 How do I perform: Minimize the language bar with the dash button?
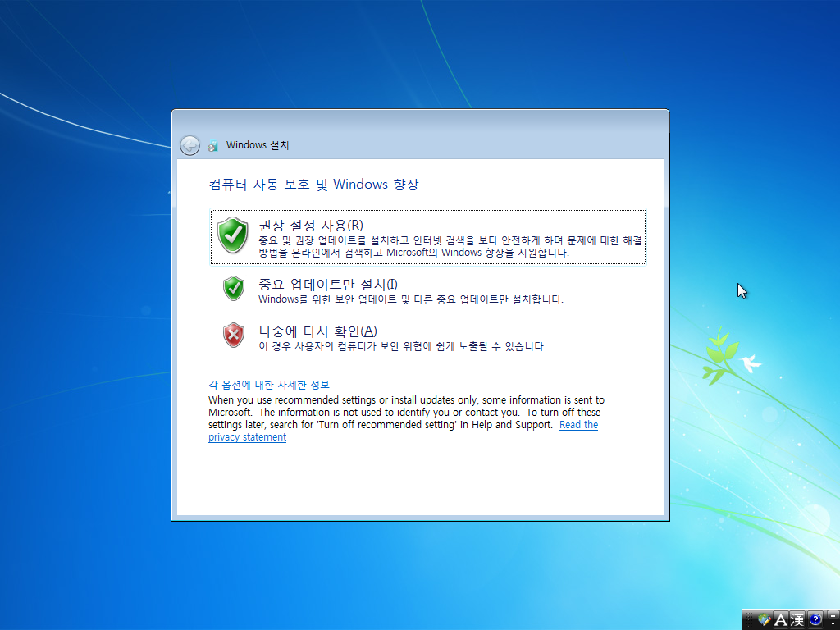coord(833,615)
